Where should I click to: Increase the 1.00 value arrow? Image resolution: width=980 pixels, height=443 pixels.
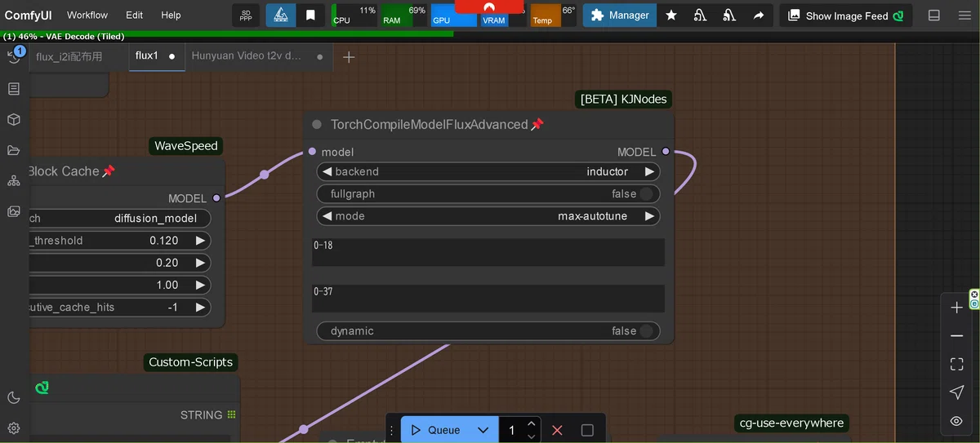click(x=200, y=286)
